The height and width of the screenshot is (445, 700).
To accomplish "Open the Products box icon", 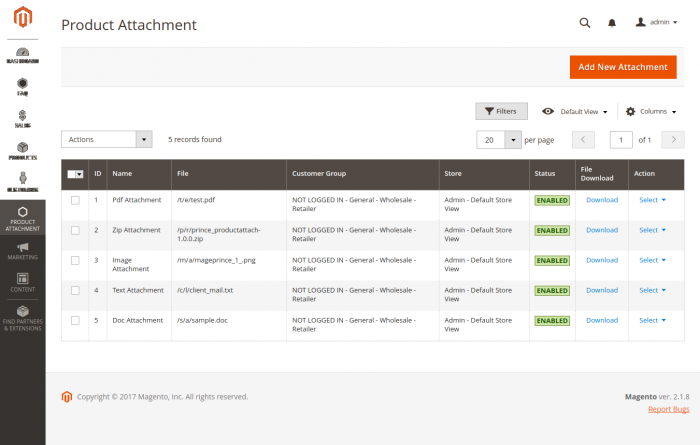I will click(x=22, y=148).
